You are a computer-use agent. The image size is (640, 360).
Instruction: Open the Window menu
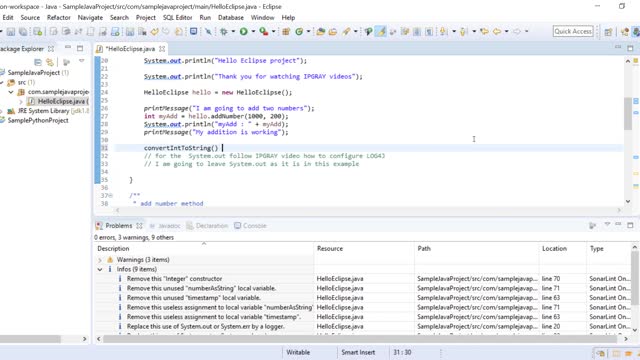(x=262, y=18)
